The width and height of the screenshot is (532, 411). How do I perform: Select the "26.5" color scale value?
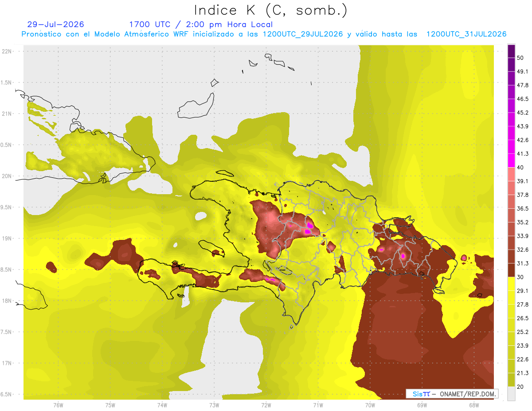(522, 318)
